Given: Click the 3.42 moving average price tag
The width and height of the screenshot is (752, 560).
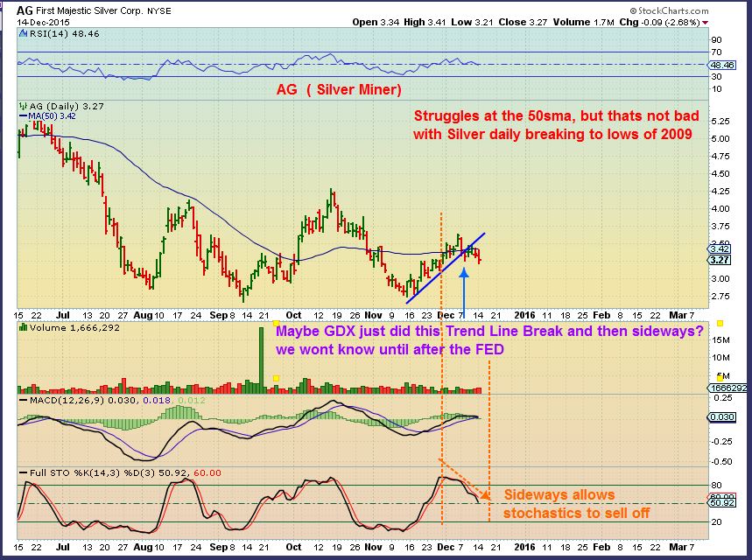Looking at the screenshot, I should [720, 248].
